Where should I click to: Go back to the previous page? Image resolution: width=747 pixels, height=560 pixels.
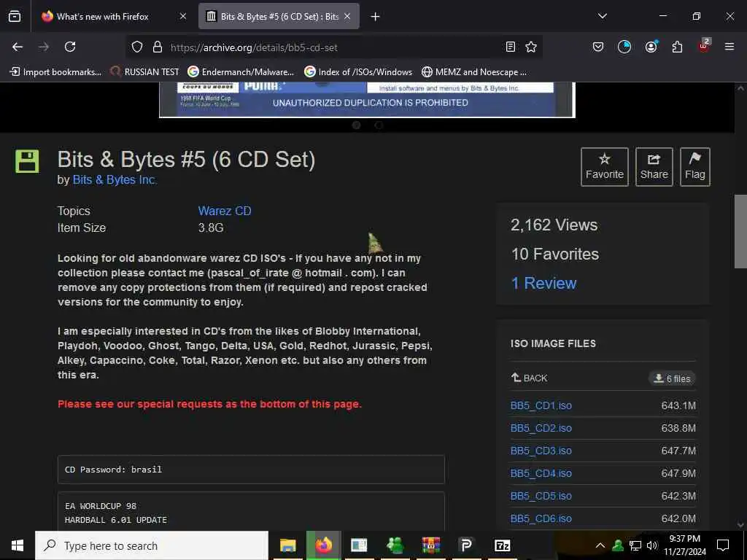pyautogui.click(x=18, y=47)
